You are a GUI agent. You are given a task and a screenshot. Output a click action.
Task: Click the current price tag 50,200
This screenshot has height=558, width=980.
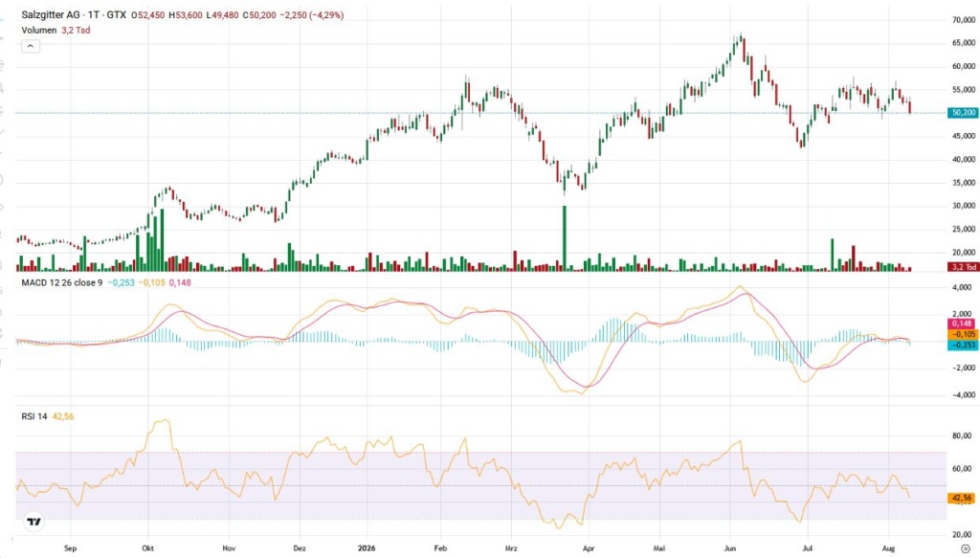[x=963, y=113]
